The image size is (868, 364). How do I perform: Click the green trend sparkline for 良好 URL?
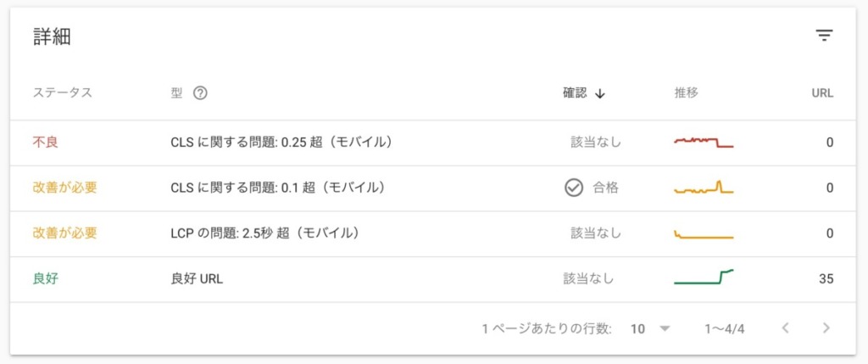pyautogui.click(x=704, y=277)
